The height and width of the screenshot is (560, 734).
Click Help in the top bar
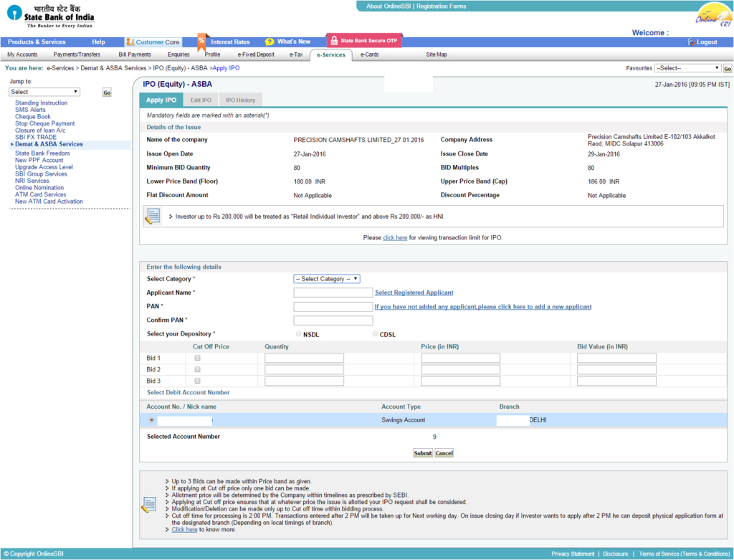pos(98,42)
